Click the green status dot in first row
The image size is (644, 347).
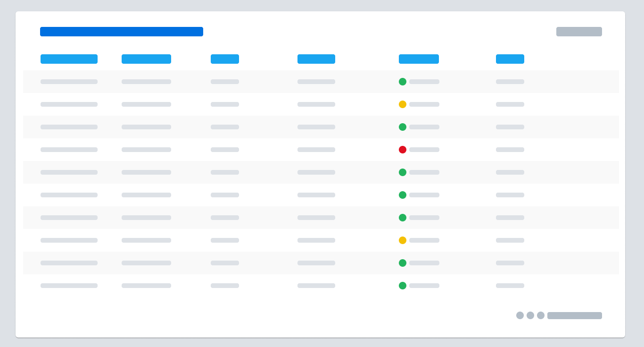point(403,82)
